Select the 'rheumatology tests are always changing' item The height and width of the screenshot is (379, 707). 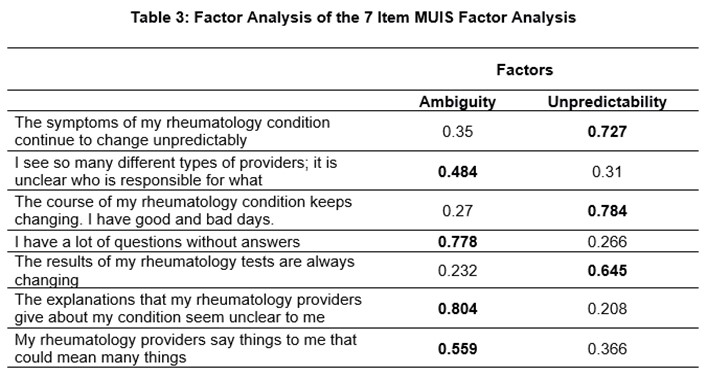(x=184, y=271)
